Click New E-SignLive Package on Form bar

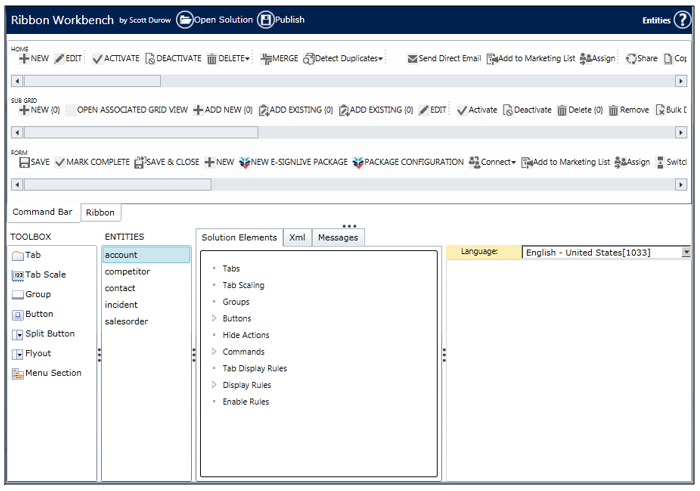(x=297, y=162)
